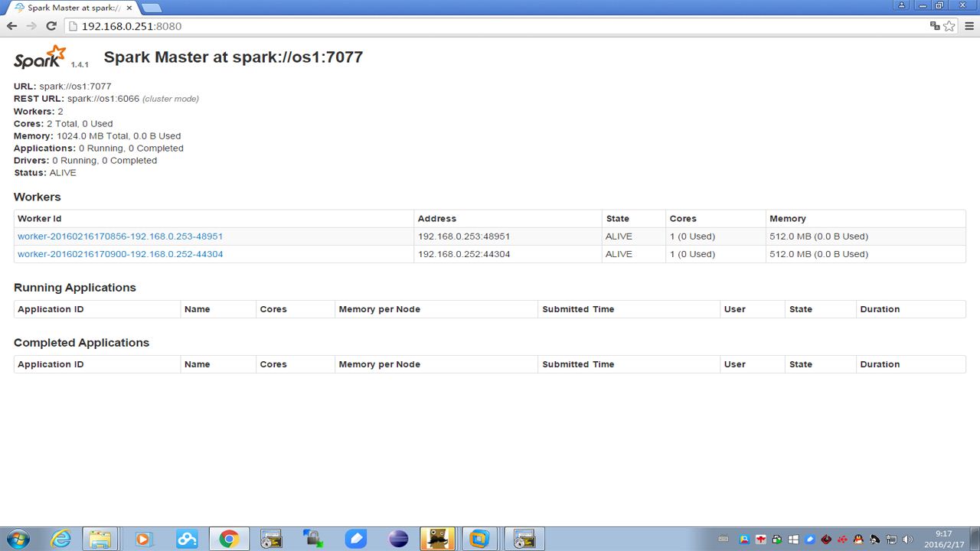
Task: Click the white Windows logo tray icon
Action: tap(793, 540)
